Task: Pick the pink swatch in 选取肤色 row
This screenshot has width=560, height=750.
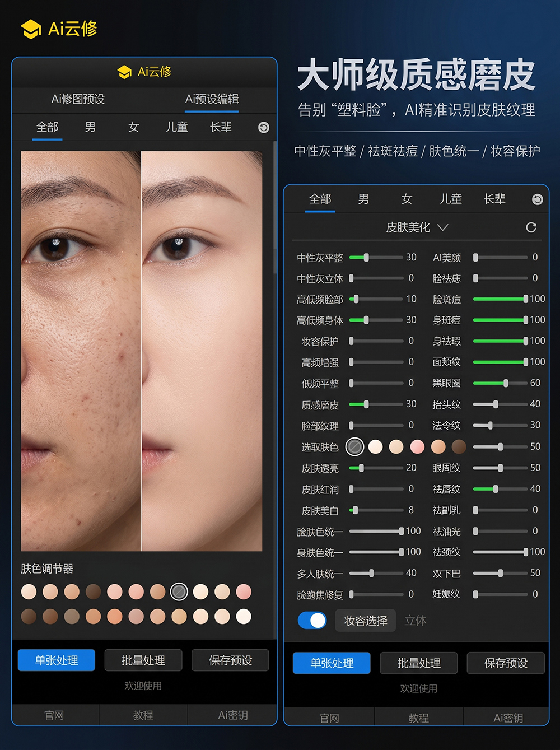Action: (x=417, y=446)
